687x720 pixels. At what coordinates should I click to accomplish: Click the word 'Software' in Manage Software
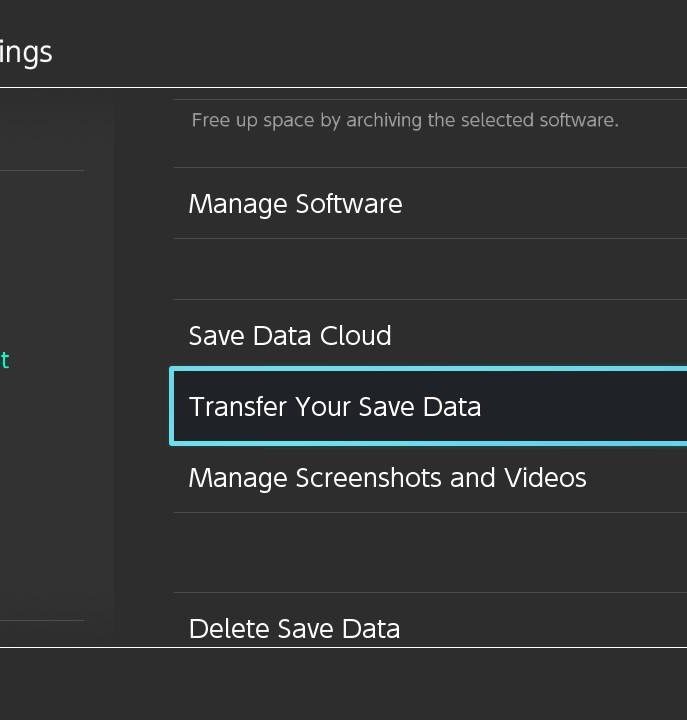pyautogui.click(x=349, y=204)
